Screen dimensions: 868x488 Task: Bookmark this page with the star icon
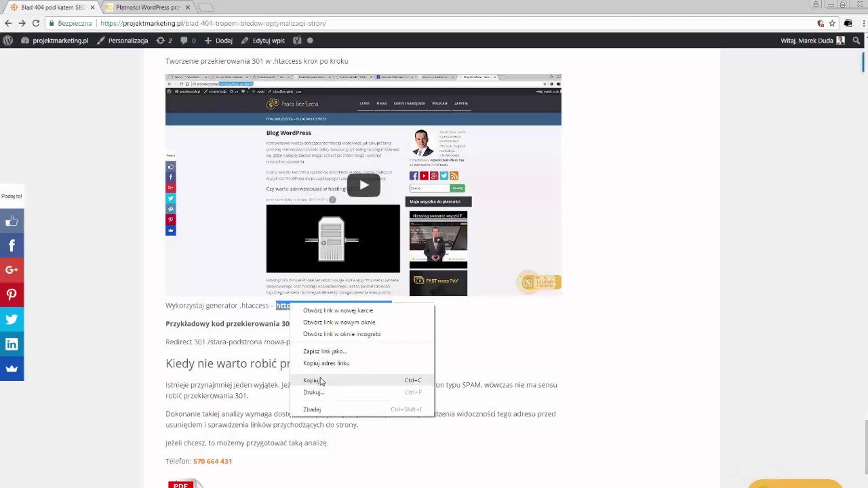[832, 23]
